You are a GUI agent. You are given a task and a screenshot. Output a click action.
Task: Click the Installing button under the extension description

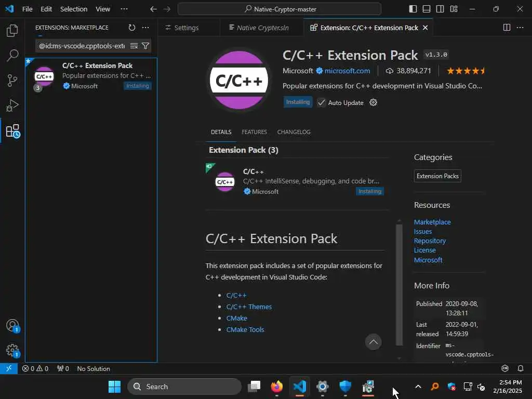point(298,102)
